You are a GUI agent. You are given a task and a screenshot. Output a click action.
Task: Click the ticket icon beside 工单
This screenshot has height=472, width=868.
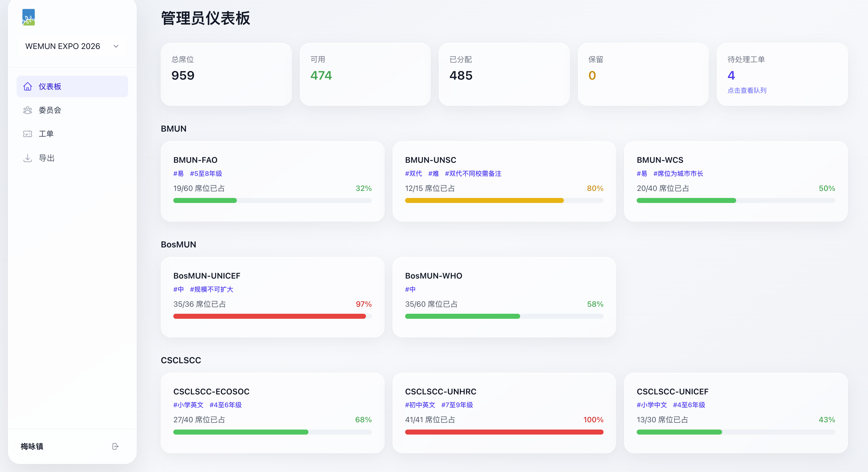(x=28, y=134)
